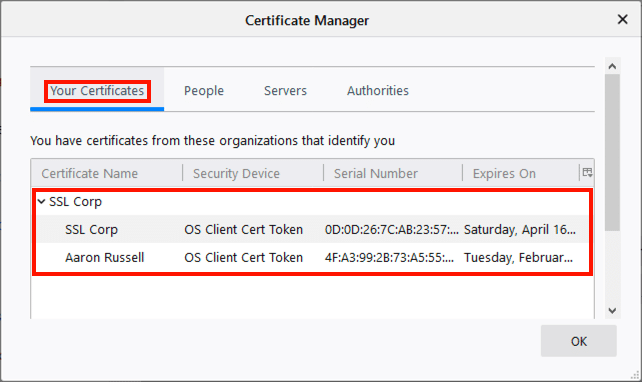Click expiry date Saturday, April 16
Viewport: 642px width, 382px height.
[x=520, y=229]
